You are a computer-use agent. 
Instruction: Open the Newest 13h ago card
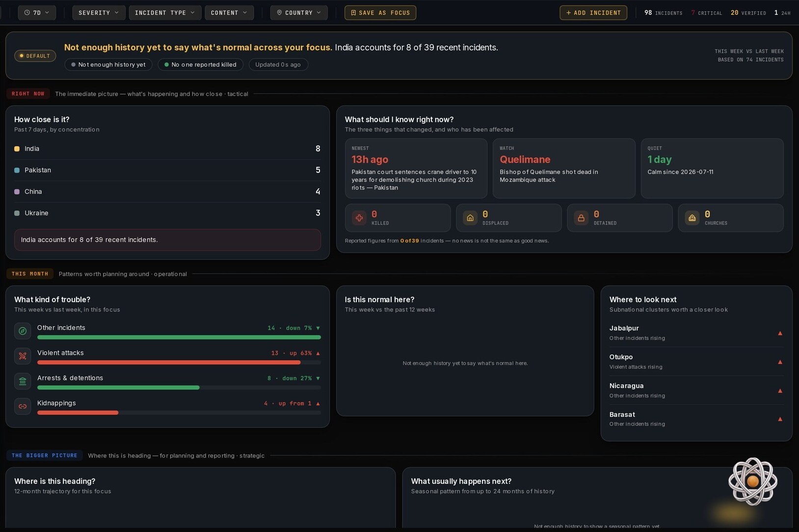pos(416,168)
